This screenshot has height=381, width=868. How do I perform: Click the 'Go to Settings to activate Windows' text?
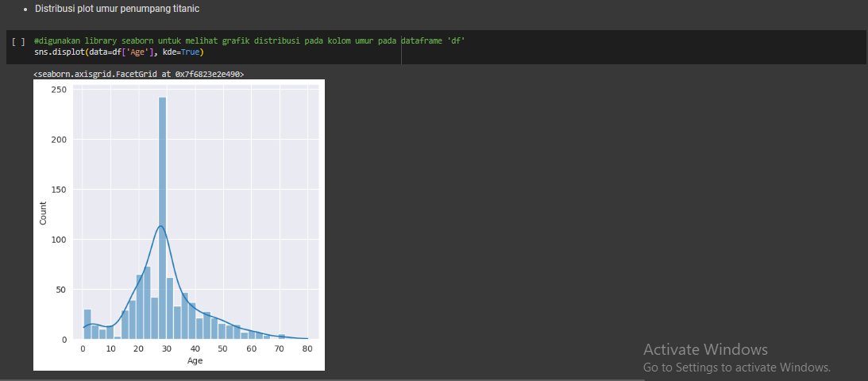pos(736,368)
